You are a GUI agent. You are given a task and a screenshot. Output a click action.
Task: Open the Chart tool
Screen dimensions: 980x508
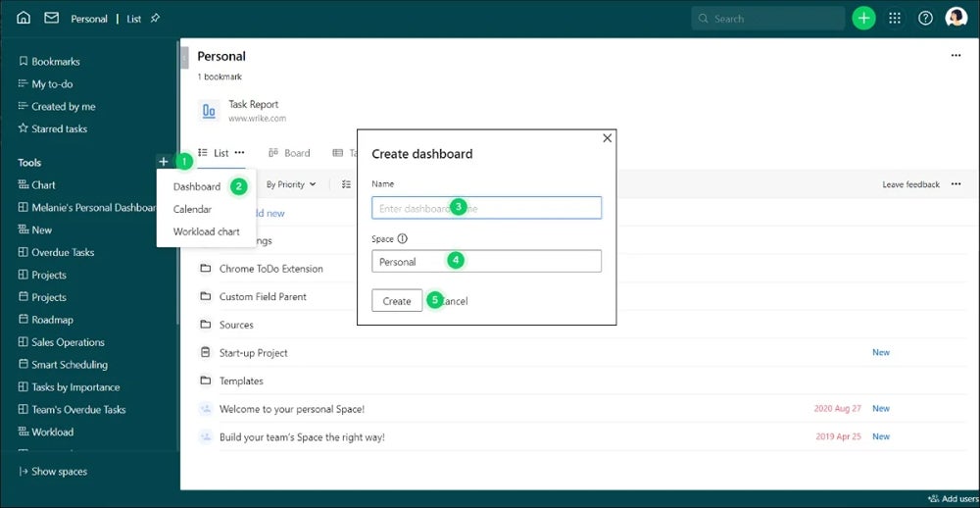36,185
